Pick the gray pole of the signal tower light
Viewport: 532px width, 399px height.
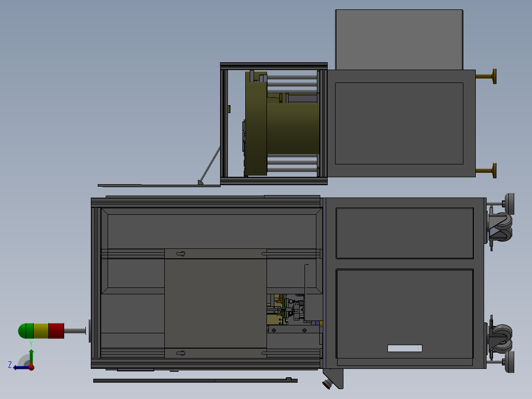(75, 331)
